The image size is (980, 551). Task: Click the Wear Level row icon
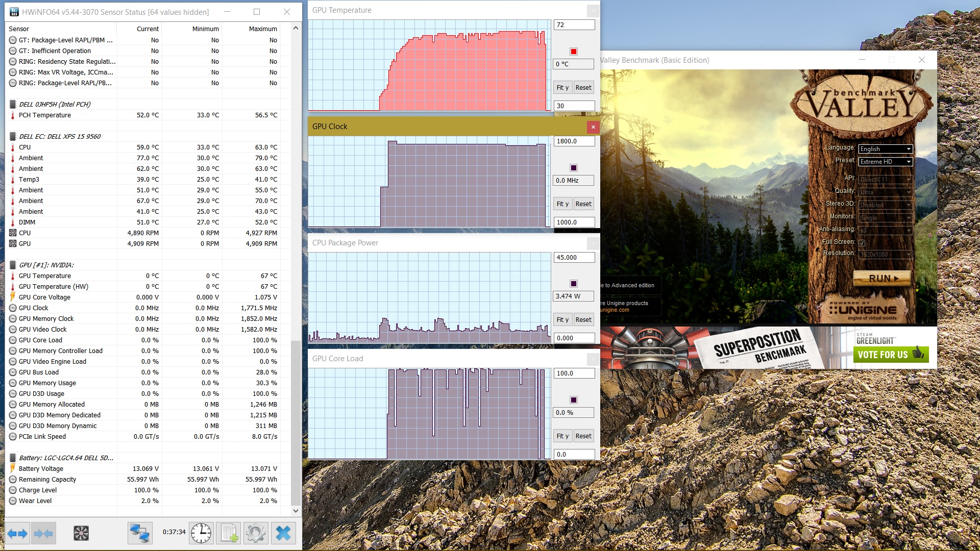point(13,501)
